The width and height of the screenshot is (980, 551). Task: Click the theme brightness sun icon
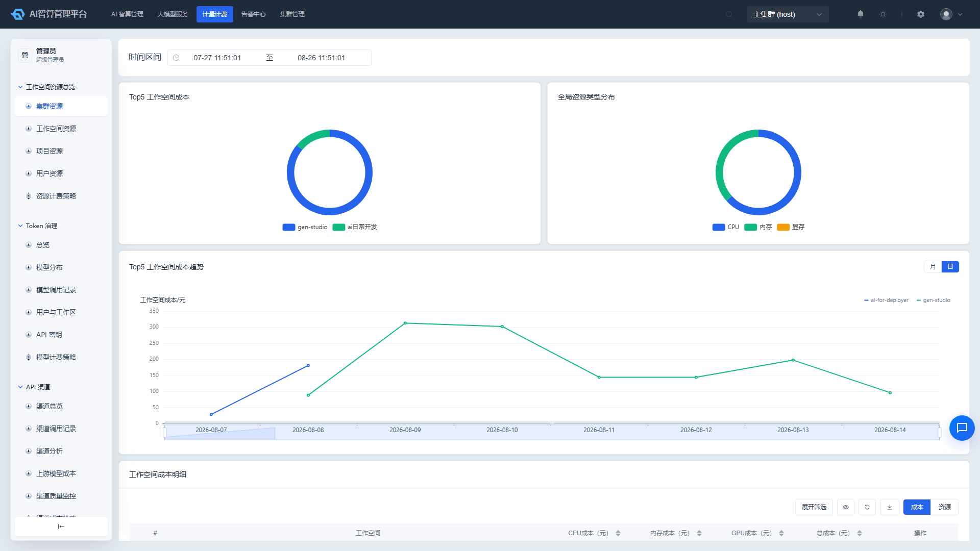tap(883, 14)
